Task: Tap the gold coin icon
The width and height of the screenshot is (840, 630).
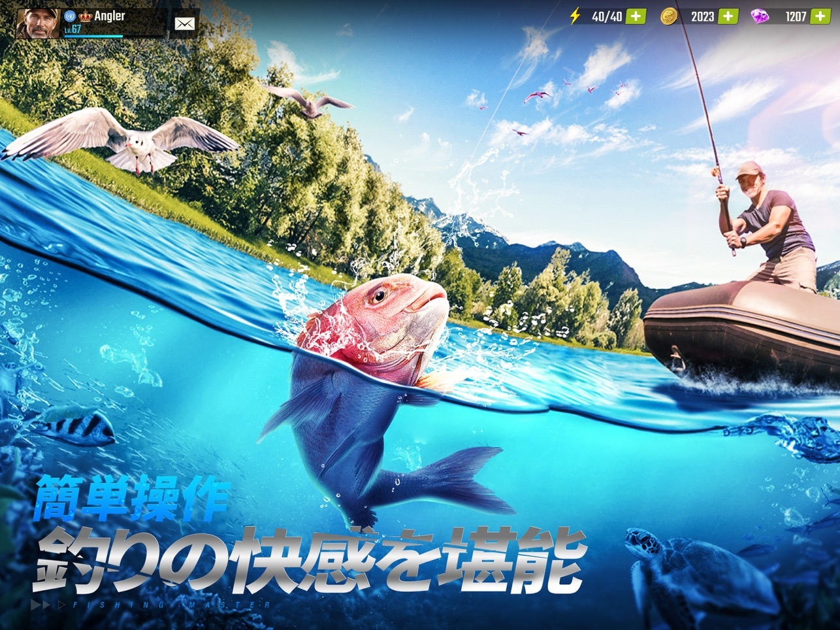Action: coord(668,16)
